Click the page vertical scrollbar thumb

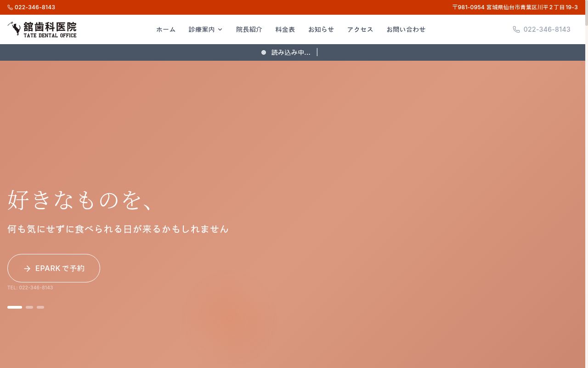click(x=587, y=13)
